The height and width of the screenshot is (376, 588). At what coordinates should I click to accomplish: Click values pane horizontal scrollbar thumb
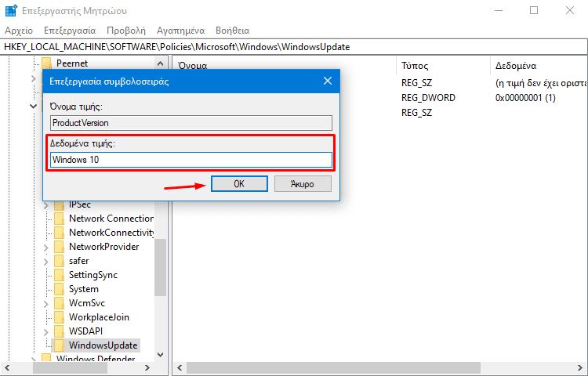[333, 367]
